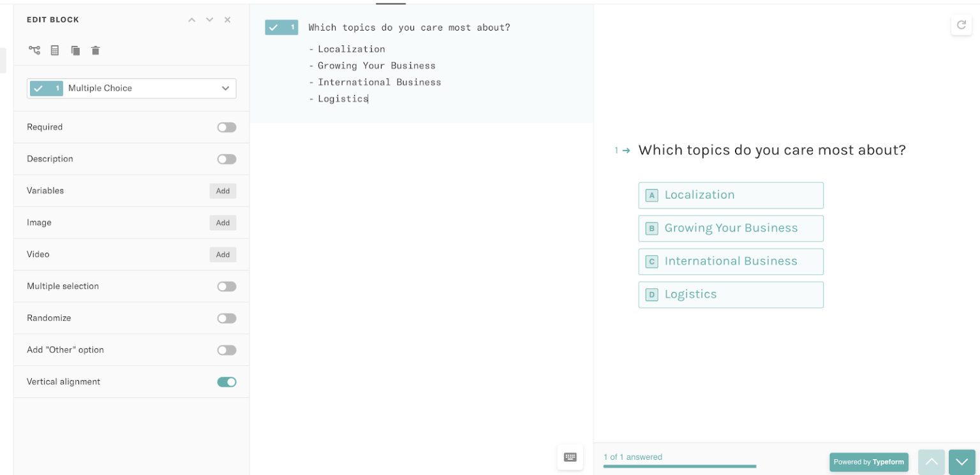Image resolution: width=980 pixels, height=475 pixels.
Task: Select the calculator icon in Edit Block
Action: pyautogui.click(x=55, y=50)
